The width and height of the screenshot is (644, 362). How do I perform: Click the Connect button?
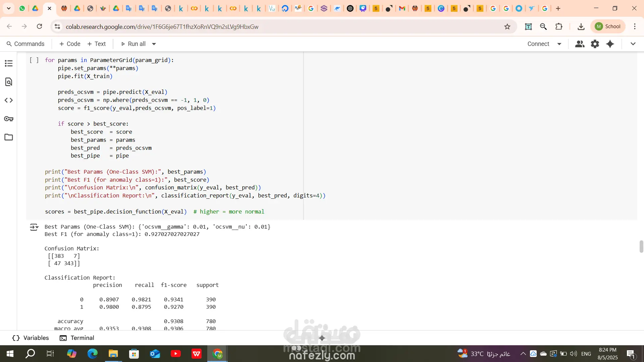(x=538, y=44)
